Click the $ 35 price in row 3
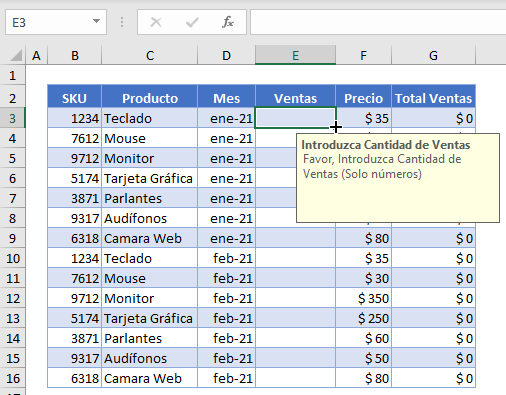The image size is (506, 395). pos(363,118)
